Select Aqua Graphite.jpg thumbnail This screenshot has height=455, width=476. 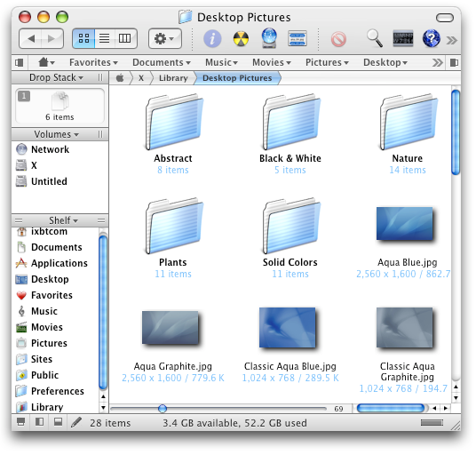[x=171, y=328]
